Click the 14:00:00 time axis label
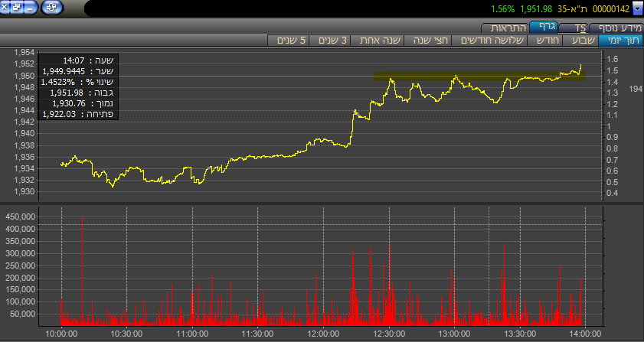644x342 pixels. pyautogui.click(x=585, y=334)
